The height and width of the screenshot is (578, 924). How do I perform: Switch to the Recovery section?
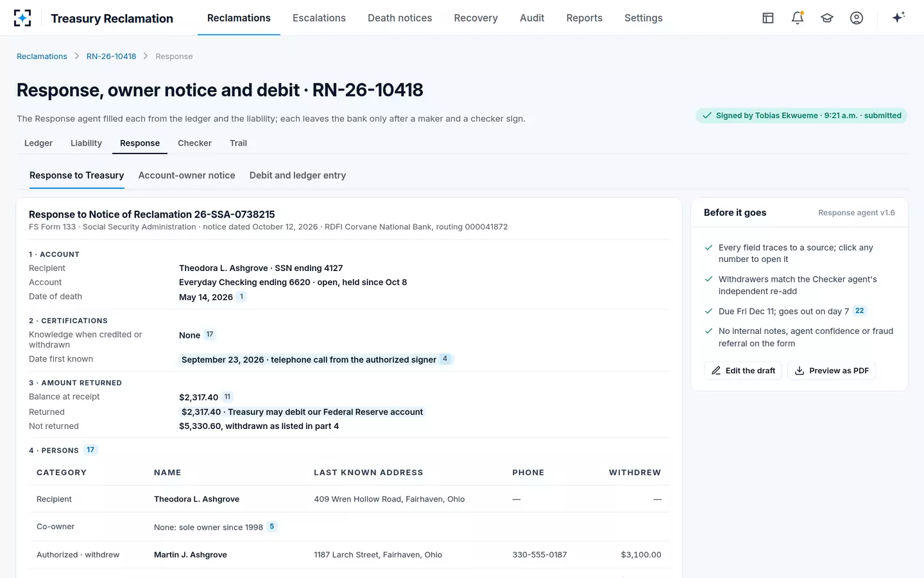click(476, 18)
